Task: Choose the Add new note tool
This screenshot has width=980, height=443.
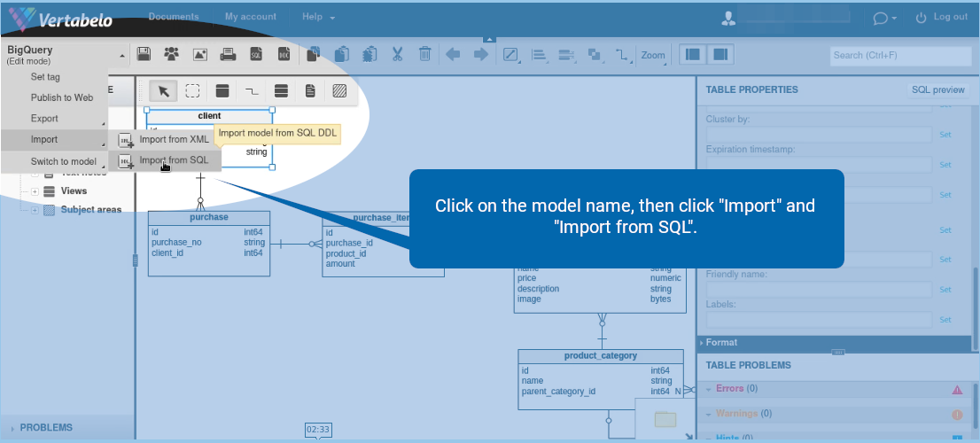Action: 310,91
